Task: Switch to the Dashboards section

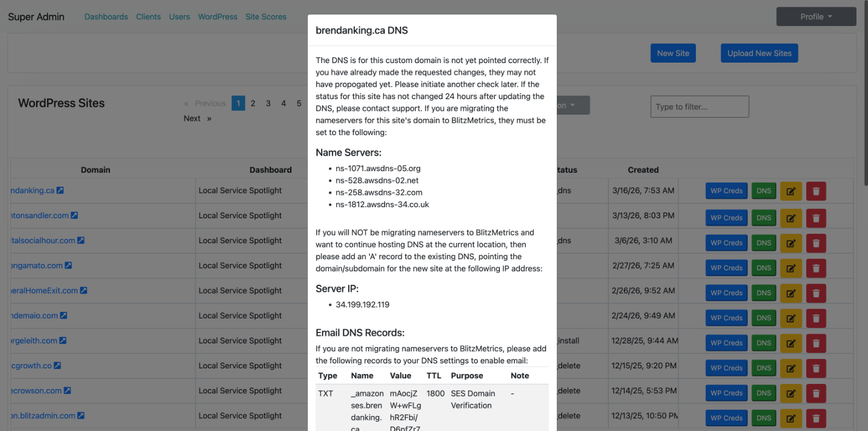Action: pos(106,17)
